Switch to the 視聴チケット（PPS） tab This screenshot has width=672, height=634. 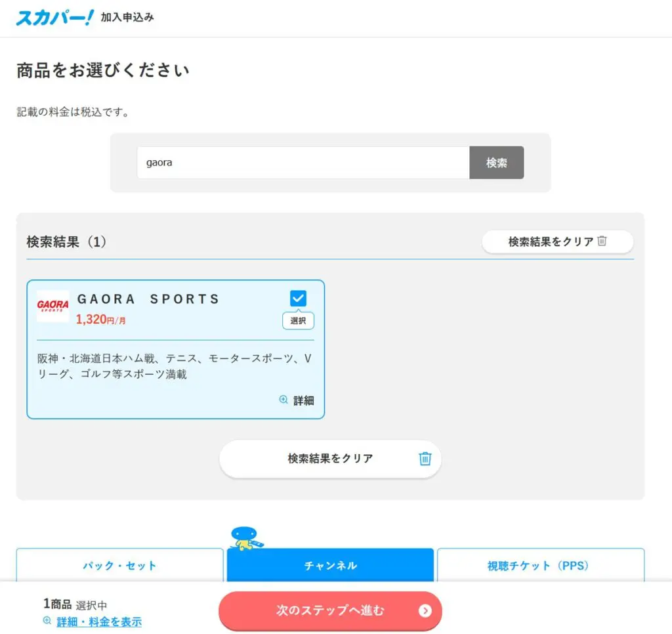pos(541,565)
